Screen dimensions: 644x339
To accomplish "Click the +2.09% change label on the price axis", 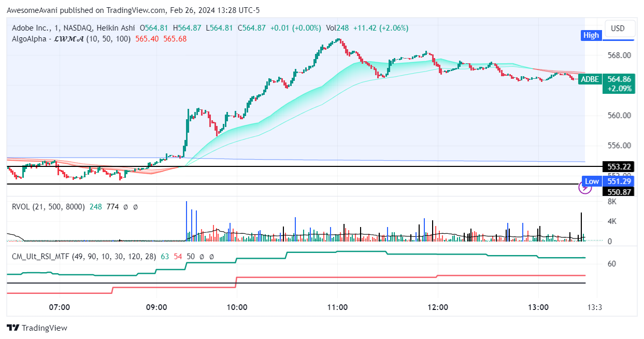I will pyautogui.click(x=619, y=89).
